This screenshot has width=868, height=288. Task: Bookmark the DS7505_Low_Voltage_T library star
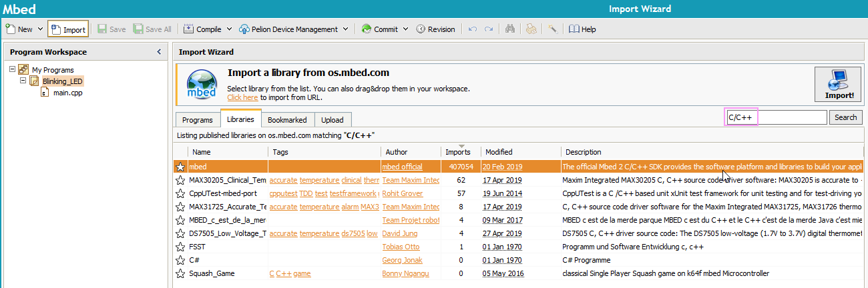(180, 233)
